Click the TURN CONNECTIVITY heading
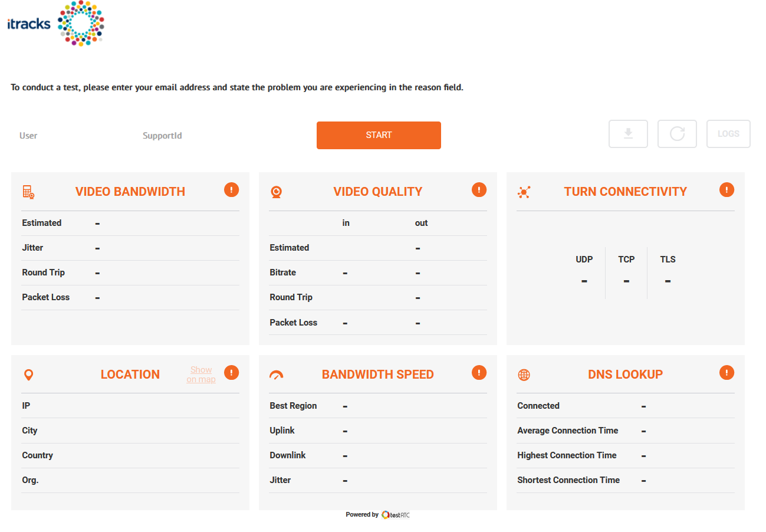Screen dimensions: 766x532 click(x=626, y=192)
